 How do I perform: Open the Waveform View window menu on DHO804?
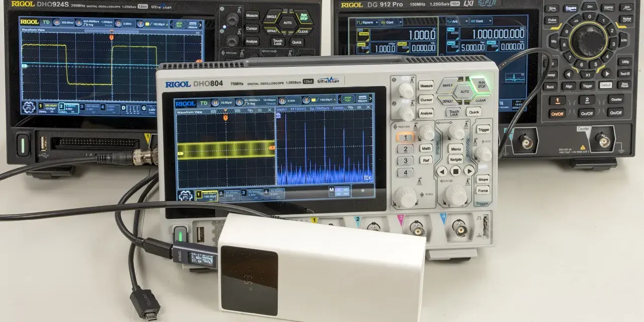click(x=260, y=110)
